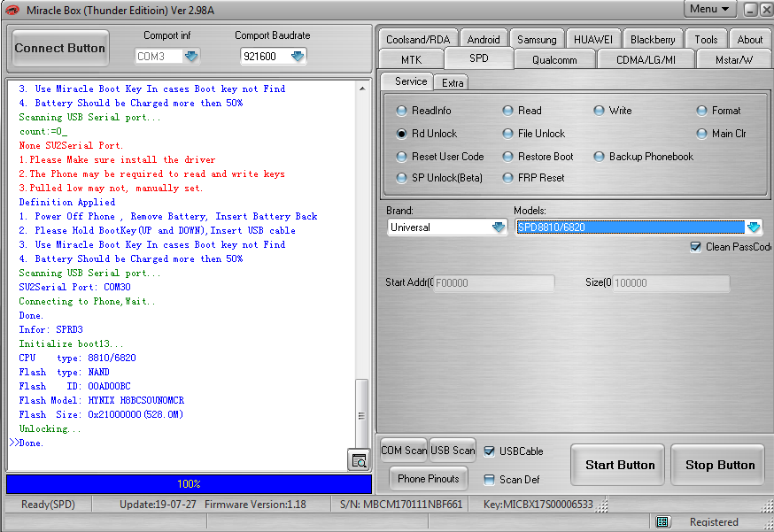
Task: Switch to the HUAWEI tab
Action: (x=593, y=40)
